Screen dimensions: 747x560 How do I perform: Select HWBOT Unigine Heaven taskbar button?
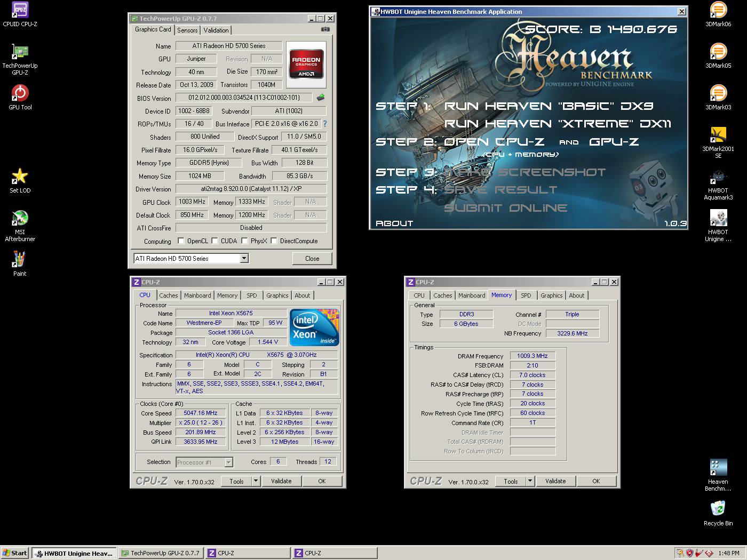tap(73, 553)
